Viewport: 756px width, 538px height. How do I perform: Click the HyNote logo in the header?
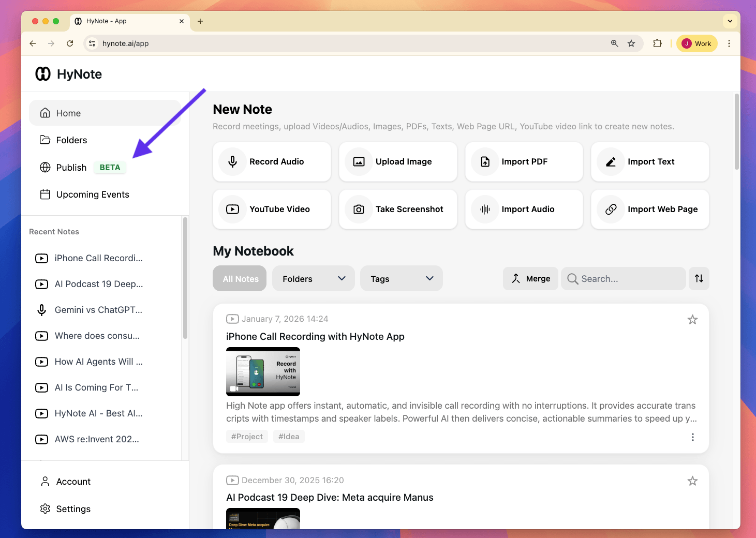68,73
